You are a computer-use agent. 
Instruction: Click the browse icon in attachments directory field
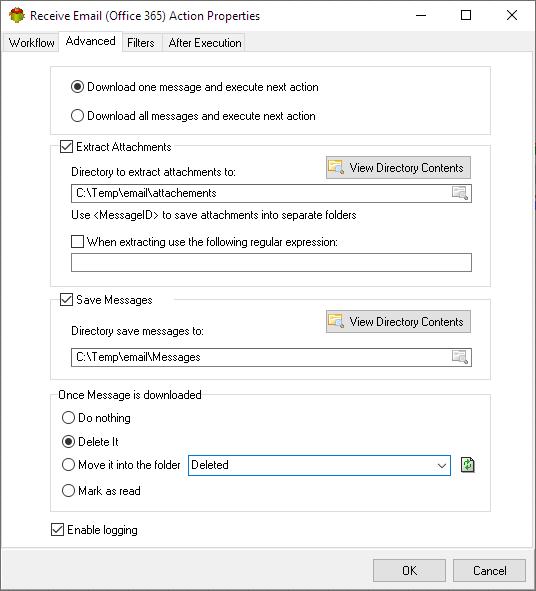click(x=459, y=193)
